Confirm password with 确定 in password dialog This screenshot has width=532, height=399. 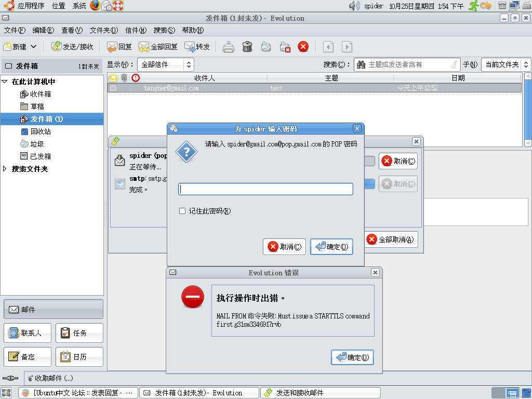(331, 247)
